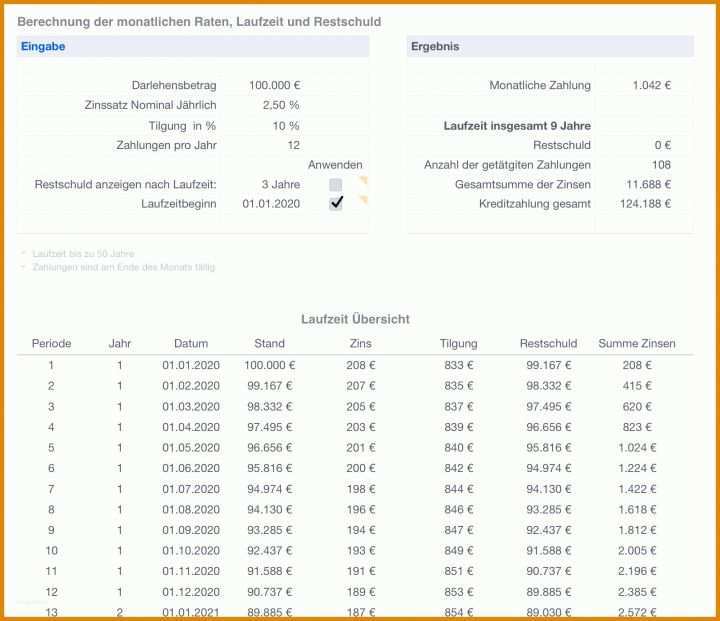Screen dimensions: 720x621
Task: Select the 3 Jahre Laufzeit field
Action: (281, 184)
